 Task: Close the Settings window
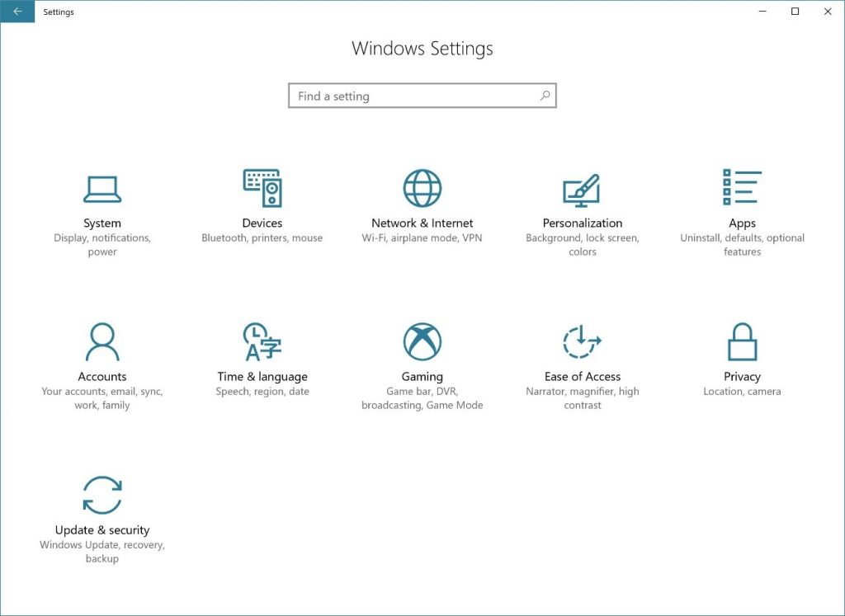828,12
